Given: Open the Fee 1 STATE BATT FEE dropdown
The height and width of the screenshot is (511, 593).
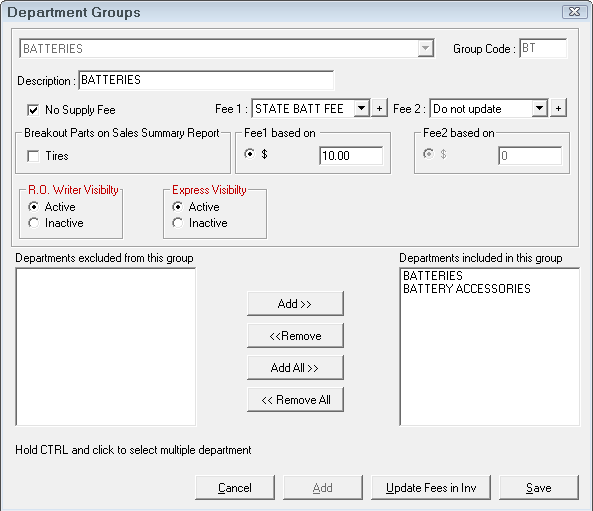Looking at the screenshot, I should [x=362, y=109].
